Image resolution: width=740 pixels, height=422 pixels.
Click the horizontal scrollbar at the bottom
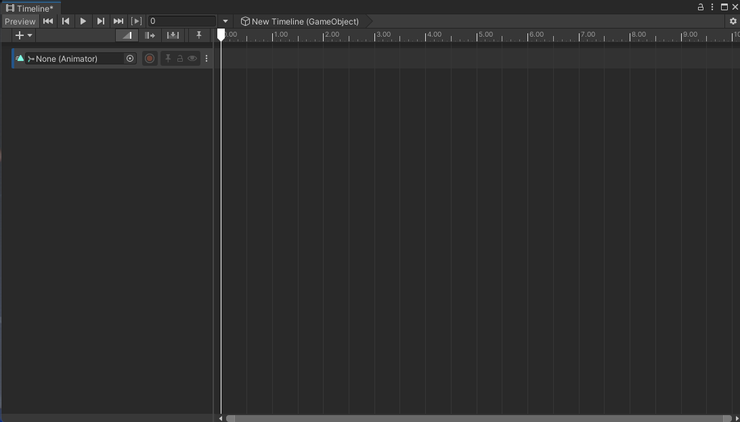point(479,418)
